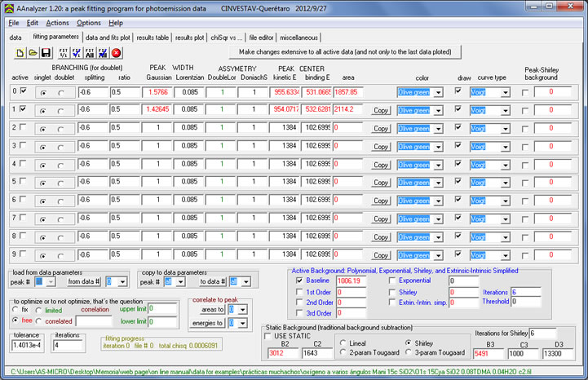
Task: Click the rightmost blue FIT All icon
Action: point(104,52)
